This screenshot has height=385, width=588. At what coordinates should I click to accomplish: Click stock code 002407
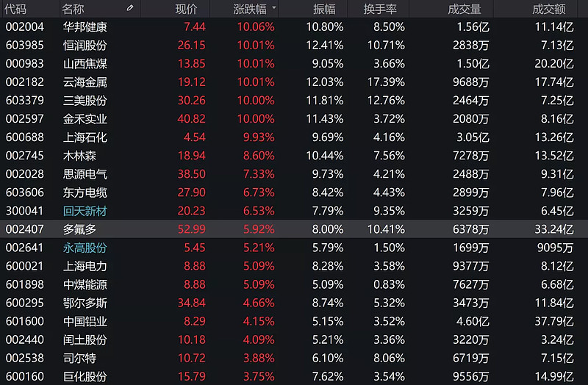[25, 229]
